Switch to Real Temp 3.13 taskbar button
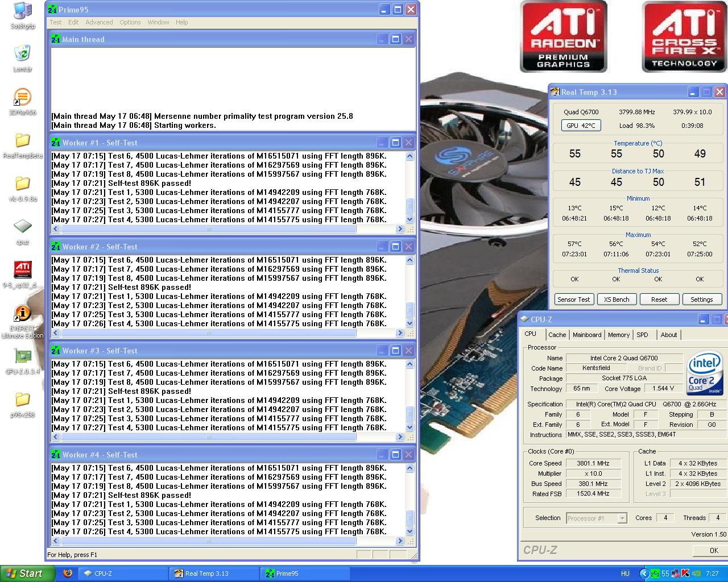 pos(214,573)
